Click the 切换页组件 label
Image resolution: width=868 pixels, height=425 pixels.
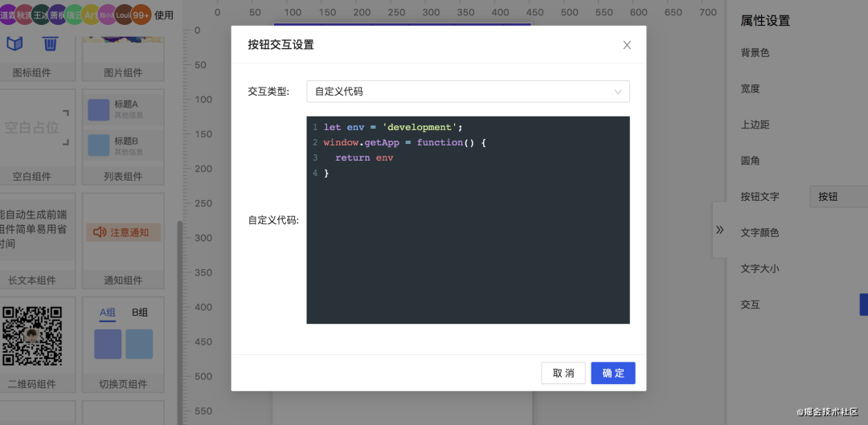click(x=123, y=384)
